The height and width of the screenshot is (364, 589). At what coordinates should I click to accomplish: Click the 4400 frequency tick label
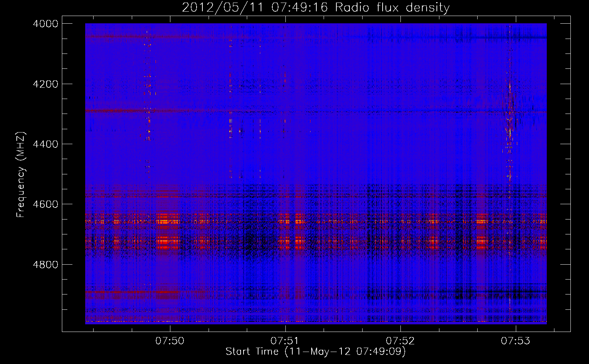46,144
